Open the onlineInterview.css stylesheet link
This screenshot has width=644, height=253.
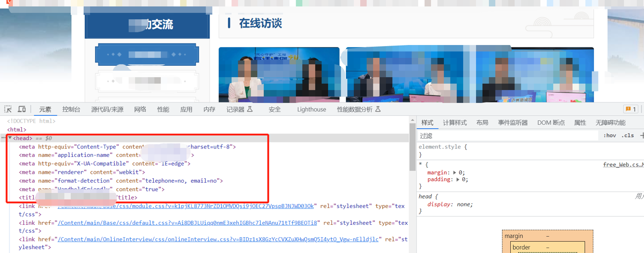coord(218,239)
